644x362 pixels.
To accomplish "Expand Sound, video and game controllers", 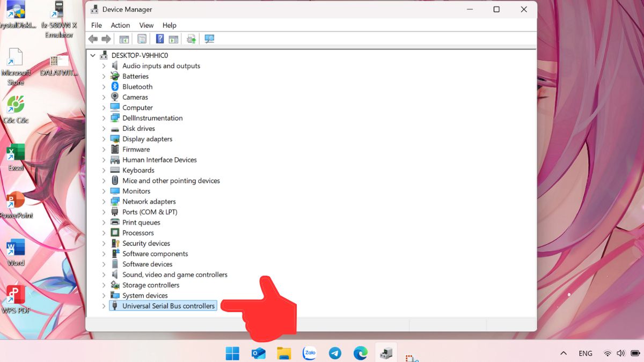I will point(104,275).
